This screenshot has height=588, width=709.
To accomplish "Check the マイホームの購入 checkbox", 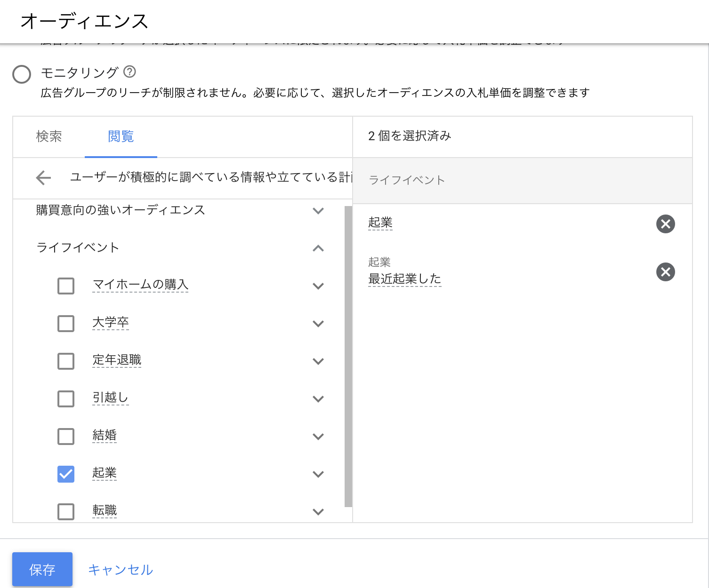I will pyautogui.click(x=66, y=286).
